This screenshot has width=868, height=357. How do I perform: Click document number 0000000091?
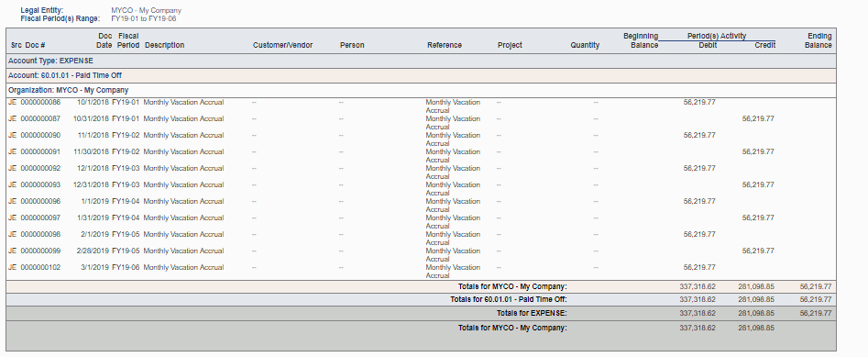pos(40,152)
